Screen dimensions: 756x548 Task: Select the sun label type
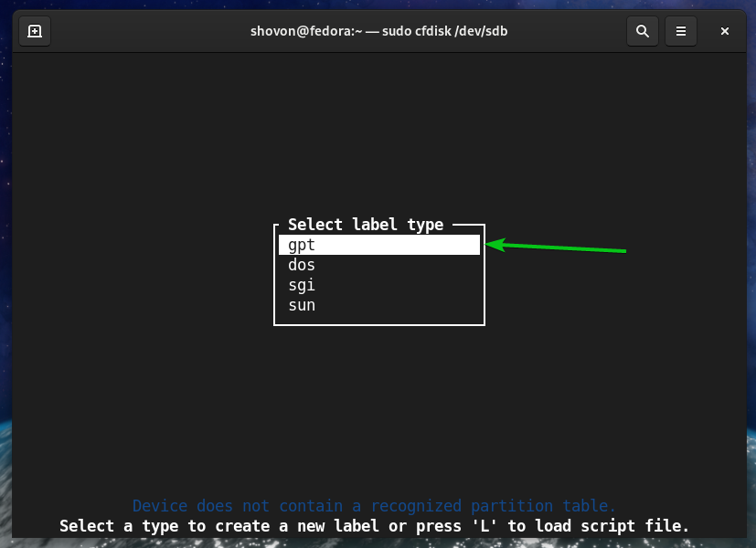pyautogui.click(x=302, y=305)
